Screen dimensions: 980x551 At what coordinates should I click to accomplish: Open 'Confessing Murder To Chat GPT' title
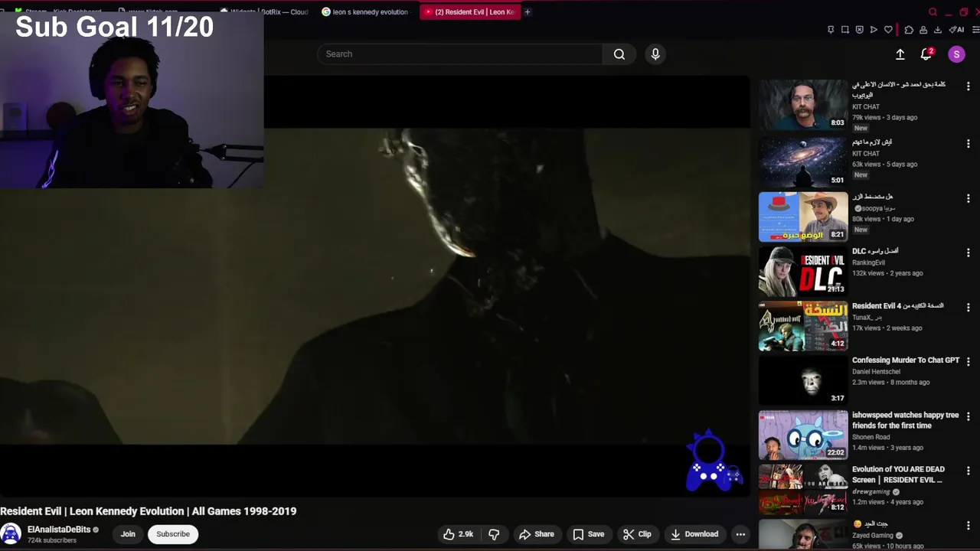click(x=906, y=360)
